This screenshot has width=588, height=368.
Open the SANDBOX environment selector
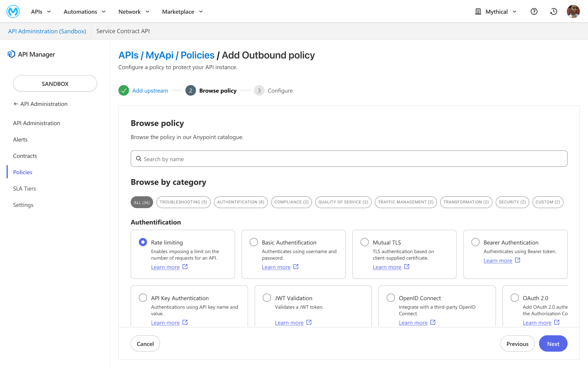pyautogui.click(x=55, y=83)
